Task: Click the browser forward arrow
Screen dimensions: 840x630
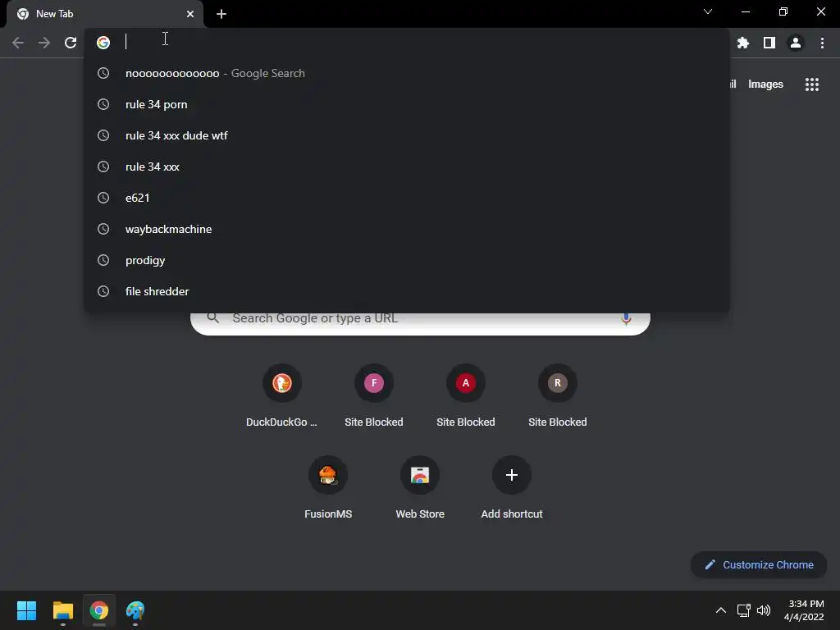Action: [x=44, y=43]
